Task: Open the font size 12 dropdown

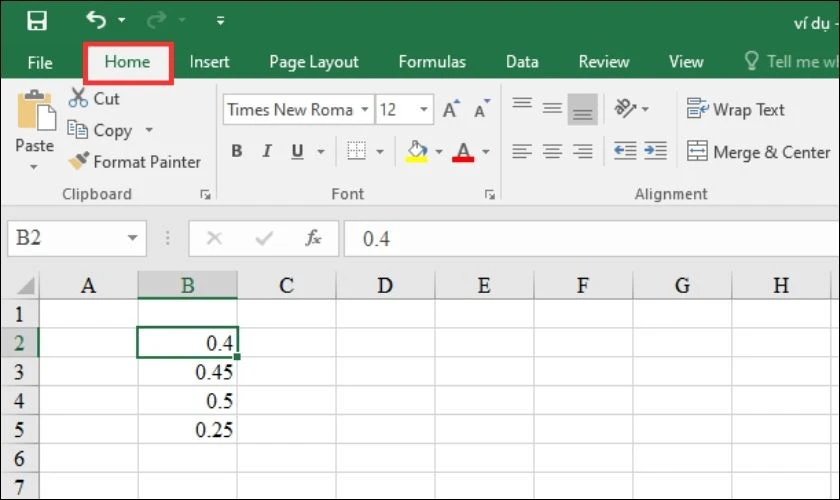Action: (x=424, y=110)
